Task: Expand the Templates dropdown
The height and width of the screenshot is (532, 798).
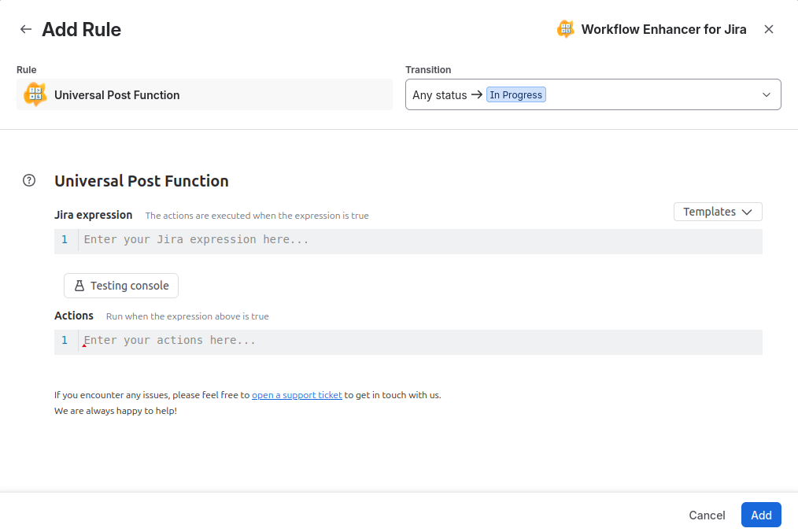Action: click(x=718, y=212)
